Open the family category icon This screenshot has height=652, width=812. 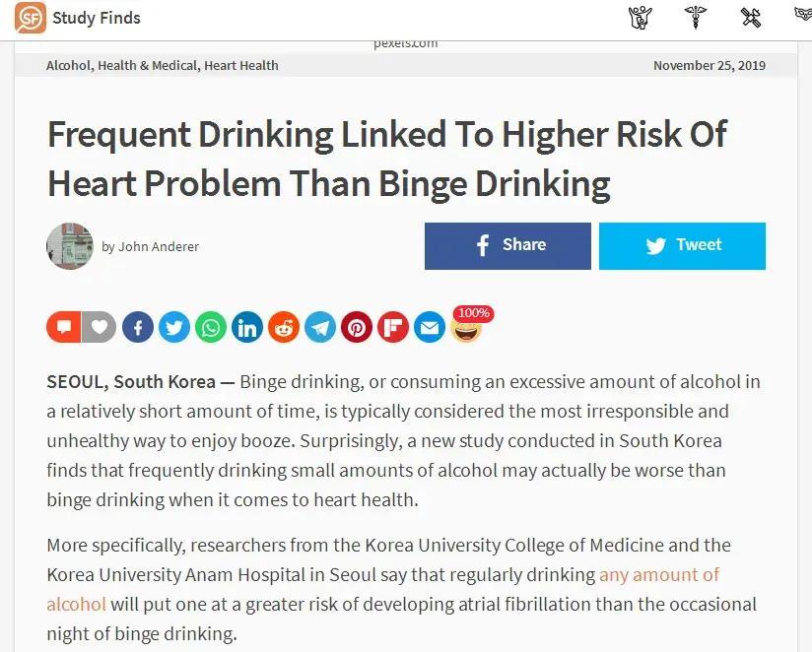coord(642,18)
